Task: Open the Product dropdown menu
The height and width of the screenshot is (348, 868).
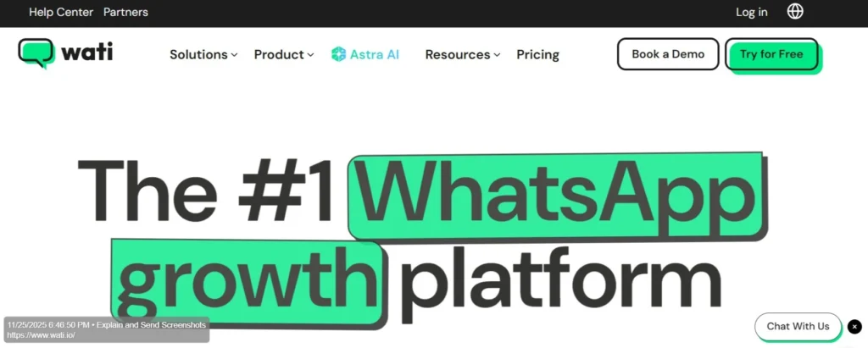Action: [x=284, y=54]
